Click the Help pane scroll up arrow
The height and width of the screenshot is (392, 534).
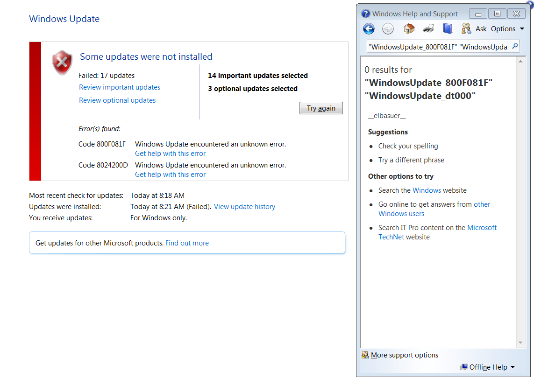tap(520, 62)
